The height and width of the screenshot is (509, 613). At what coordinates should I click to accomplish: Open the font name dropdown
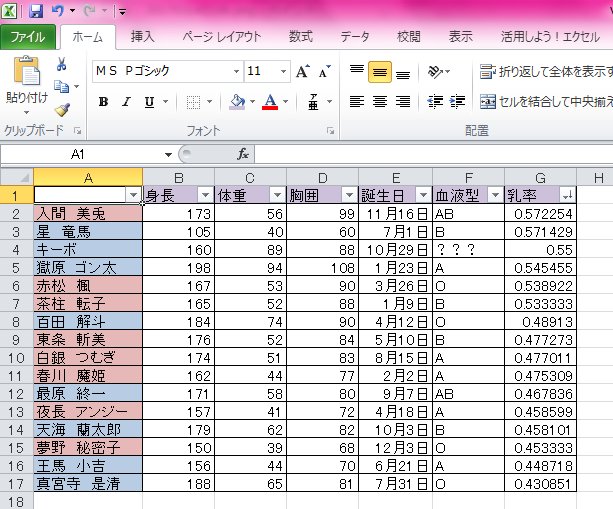click(236, 71)
